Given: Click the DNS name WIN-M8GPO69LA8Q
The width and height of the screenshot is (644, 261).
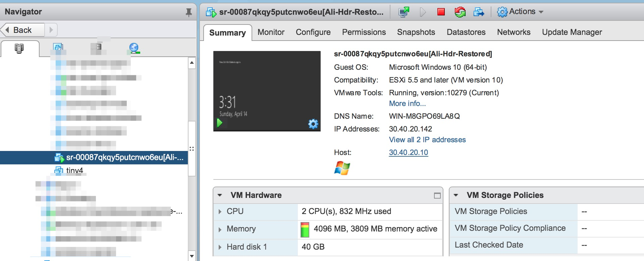Looking at the screenshot, I should point(424,116).
